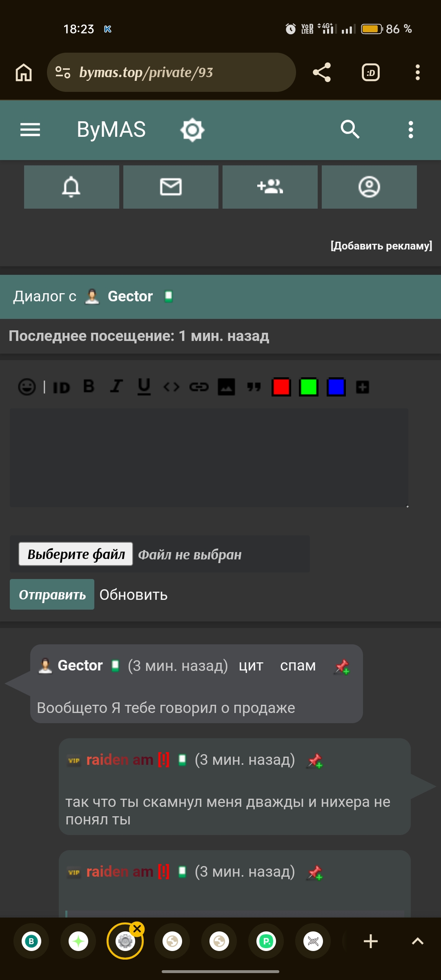This screenshot has height=980, width=441.
Task: Open the notifications bell tab
Action: click(x=71, y=187)
